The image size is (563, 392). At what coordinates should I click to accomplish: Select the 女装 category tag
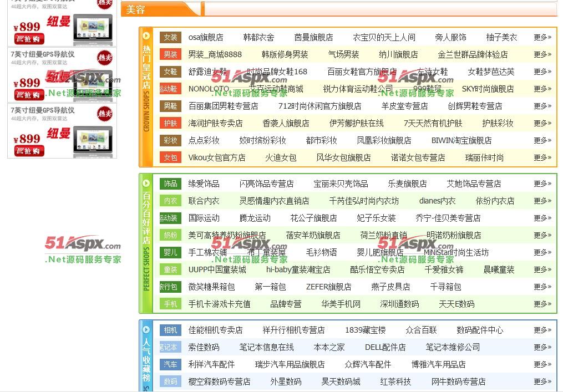[x=170, y=37]
